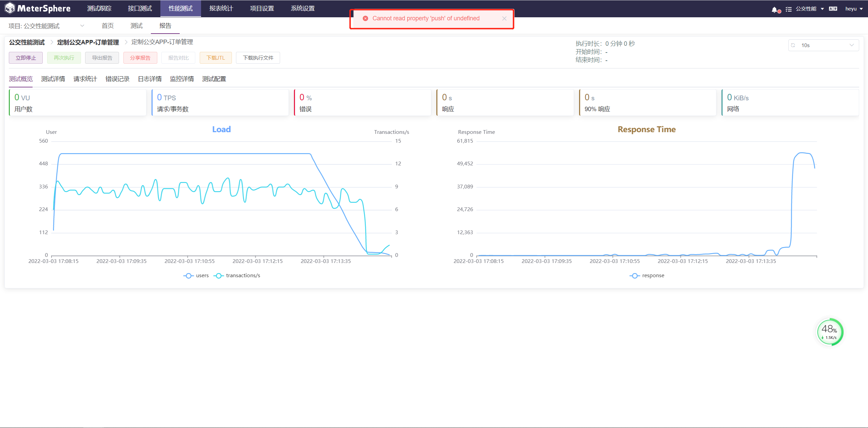This screenshot has width=868, height=428.
Task: Click the language switch icon
Action: 833,9
